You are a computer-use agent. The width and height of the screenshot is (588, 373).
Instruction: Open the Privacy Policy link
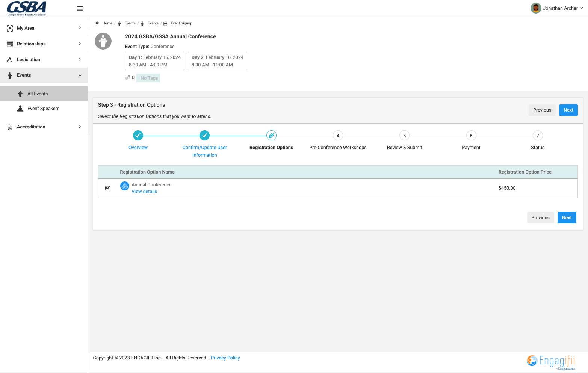pyautogui.click(x=225, y=358)
